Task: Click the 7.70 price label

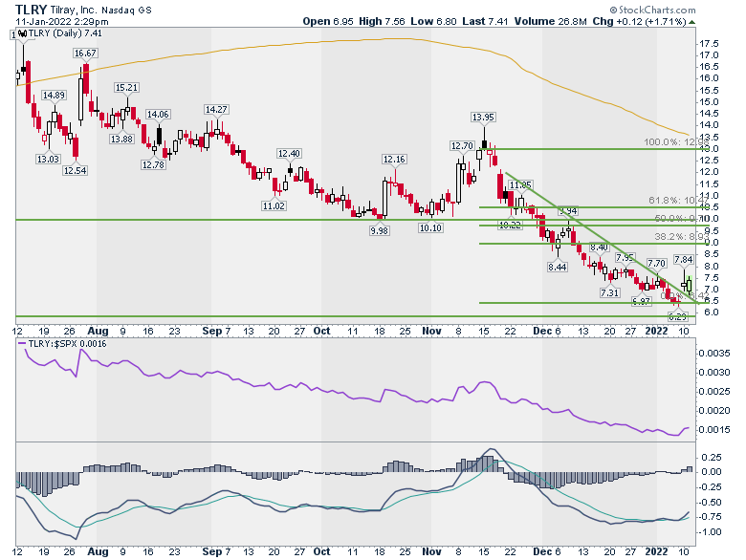Action: pyautogui.click(x=656, y=264)
